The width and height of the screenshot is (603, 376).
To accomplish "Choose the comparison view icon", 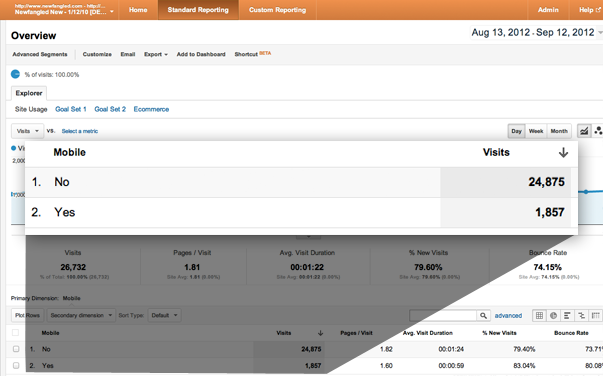I will [581, 316].
